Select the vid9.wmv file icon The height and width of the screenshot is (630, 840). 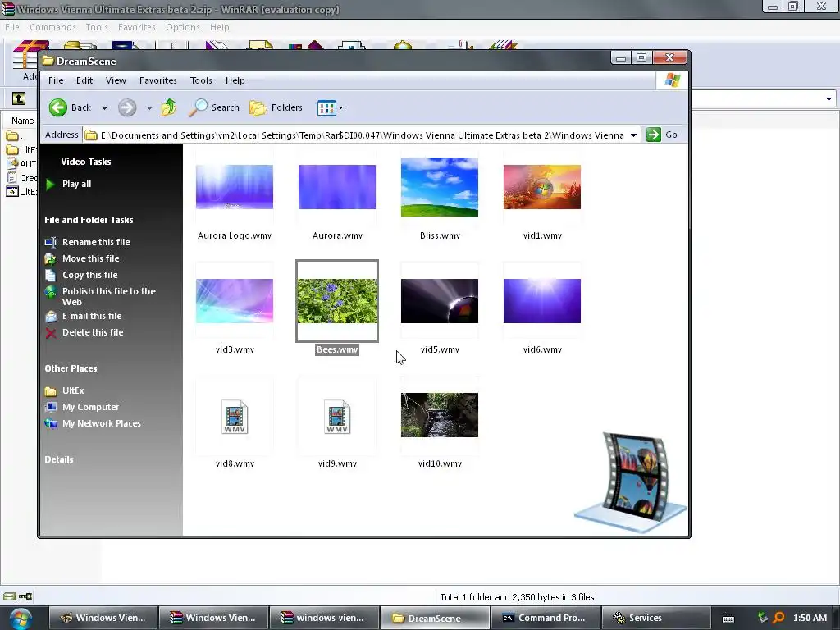(337, 417)
